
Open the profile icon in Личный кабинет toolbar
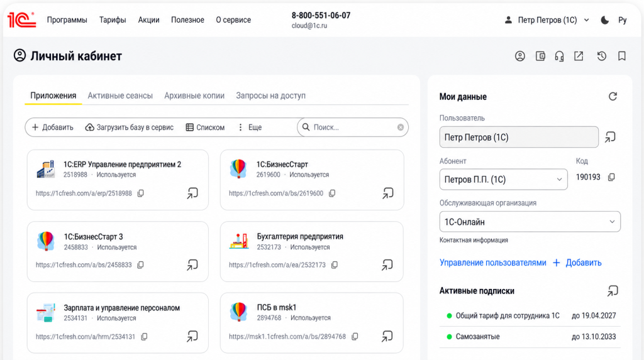click(x=520, y=57)
